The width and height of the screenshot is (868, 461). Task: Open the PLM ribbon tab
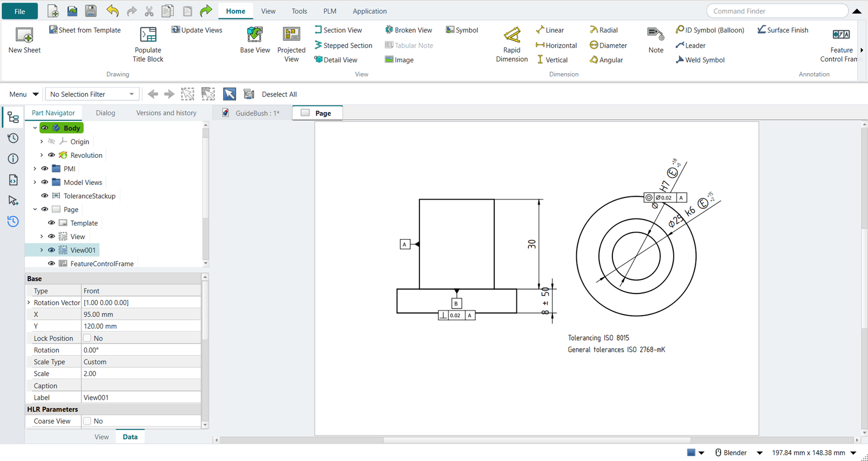click(330, 11)
